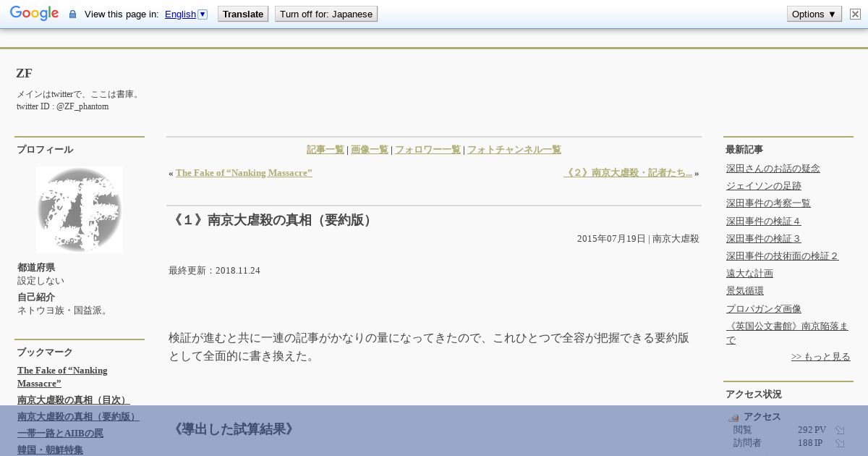Open recent article 深田事件の検証４
868x456 pixels.
pyautogui.click(x=764, y=221)
